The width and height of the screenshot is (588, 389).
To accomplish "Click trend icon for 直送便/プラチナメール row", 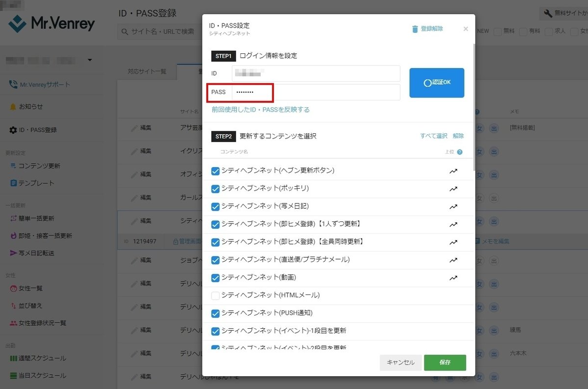I will [x=453, y=260].
